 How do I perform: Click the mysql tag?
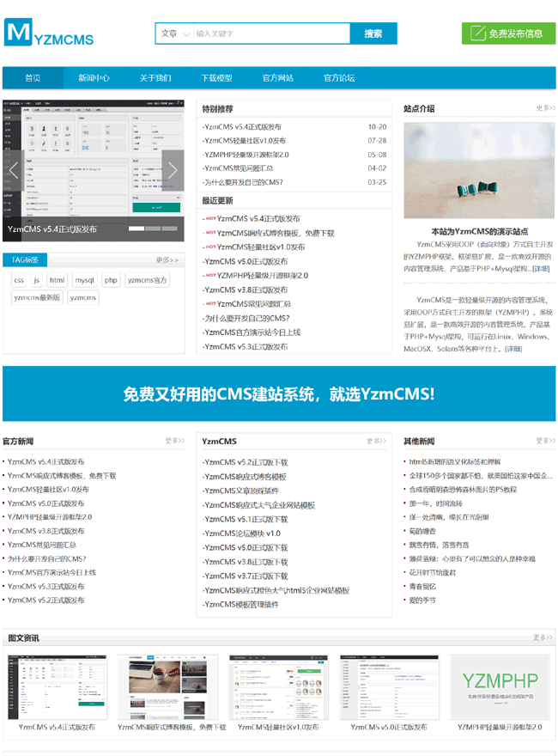(x=84, y=280)
